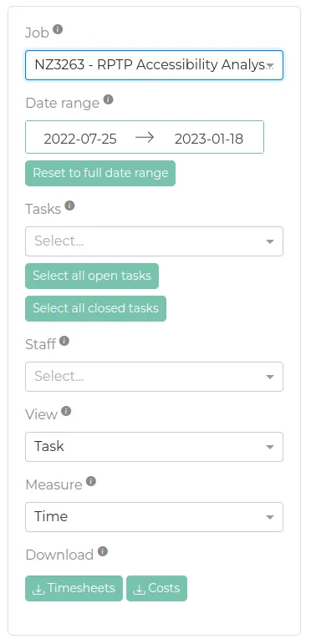Click the download icon on Costs button
The width and height of the screenshot is (311, 644).
tap(140, 589)
